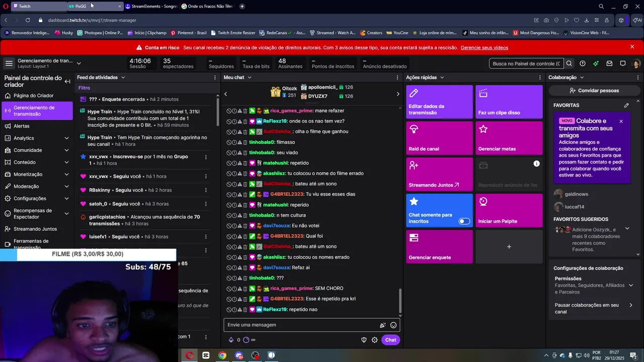
Task: Open the inbox tray icon
Action: pyautogui.click(x=609, y=63)
